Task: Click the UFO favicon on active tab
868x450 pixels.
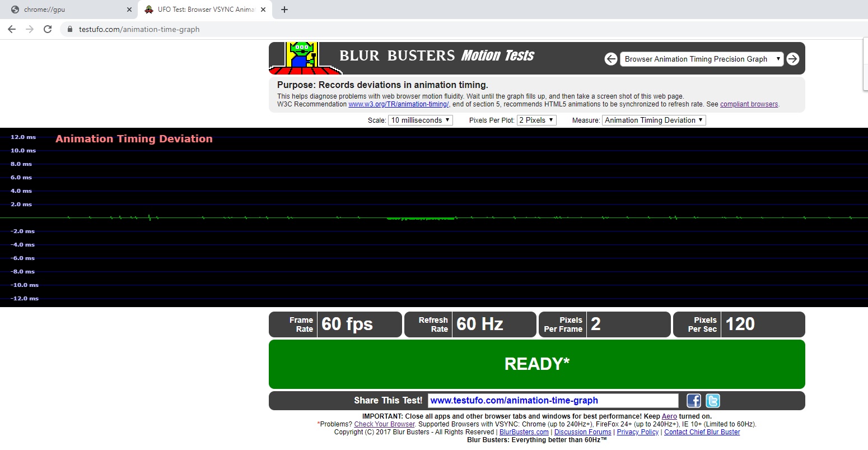Action: point(149,10)
